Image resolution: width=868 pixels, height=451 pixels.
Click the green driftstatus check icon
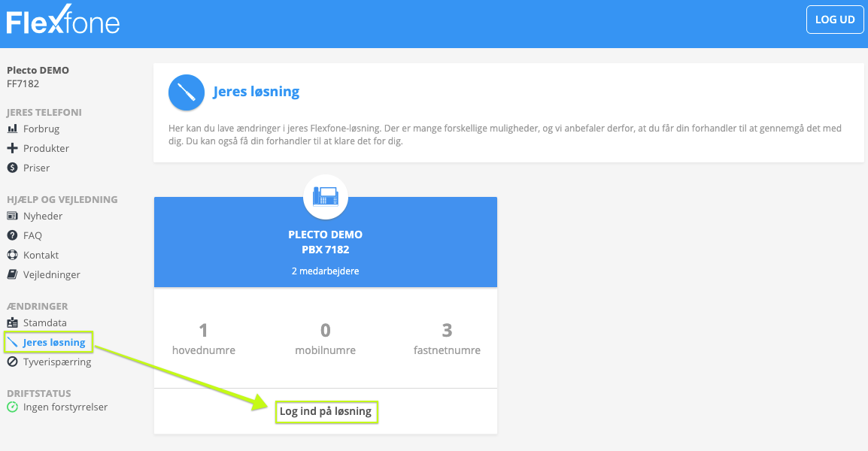pyautogui.click(x=12, y=407)
